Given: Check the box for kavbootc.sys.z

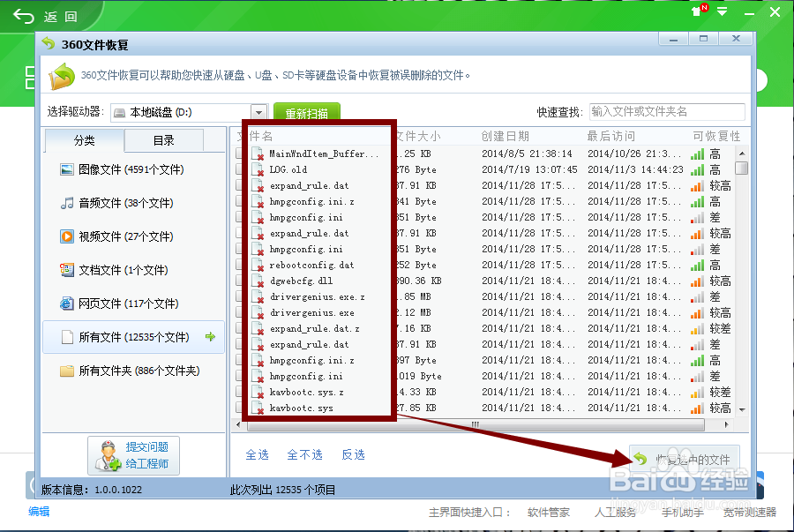Looking at the screenshot, I should click(238, 392).
